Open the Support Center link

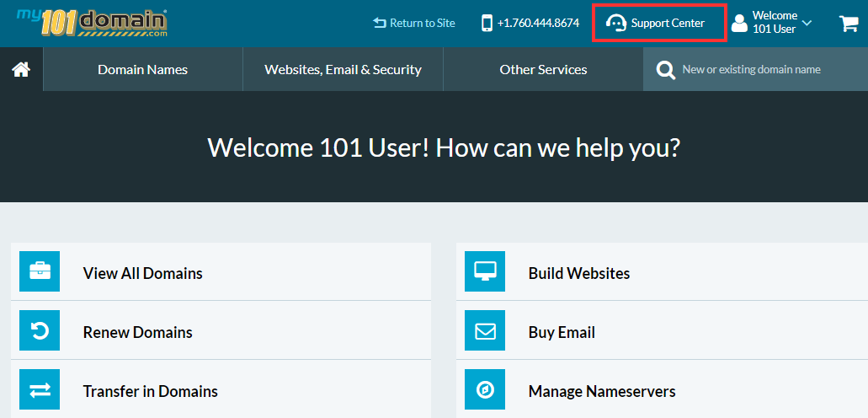coord(658,24)
